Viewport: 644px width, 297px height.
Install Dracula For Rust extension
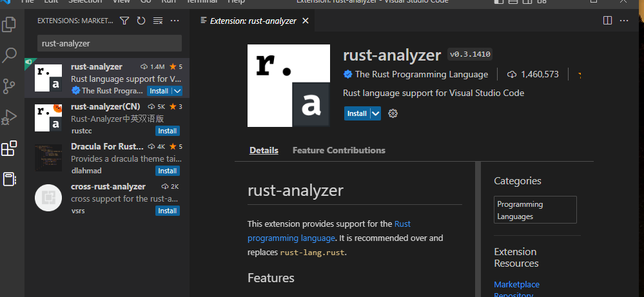click(168, 171)
